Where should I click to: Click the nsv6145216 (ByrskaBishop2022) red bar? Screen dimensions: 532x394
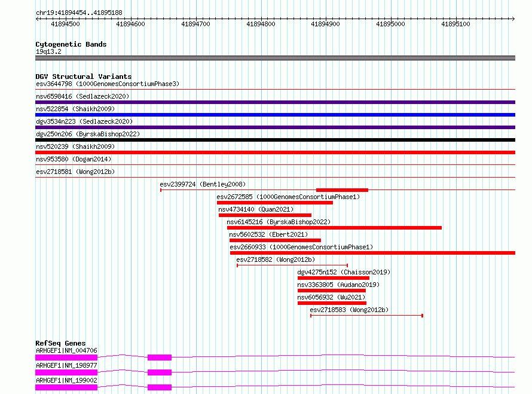334,228
